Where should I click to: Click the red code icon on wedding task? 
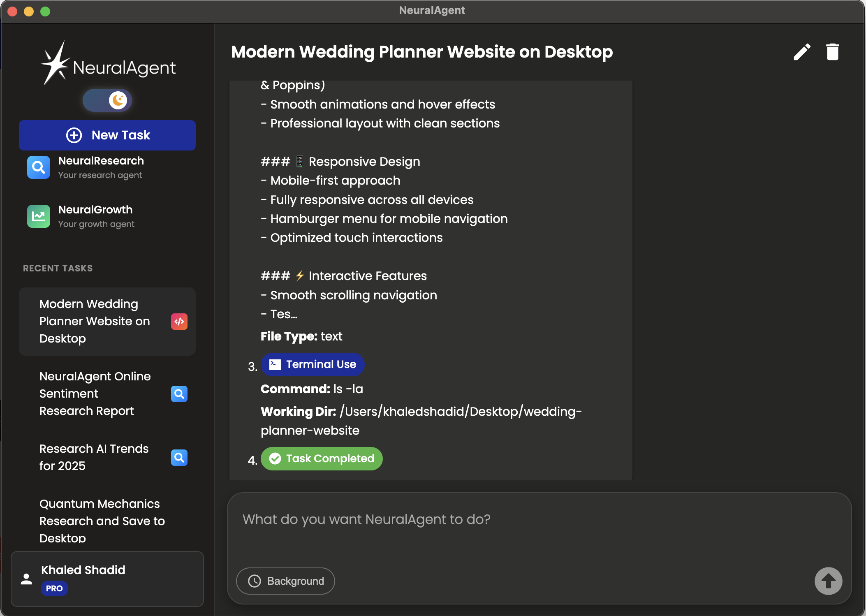pyautogui.click(x=179, y=322)
